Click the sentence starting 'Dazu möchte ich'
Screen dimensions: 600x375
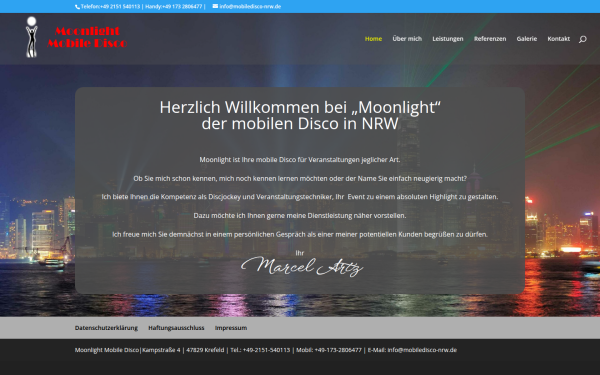click(300, 215)
